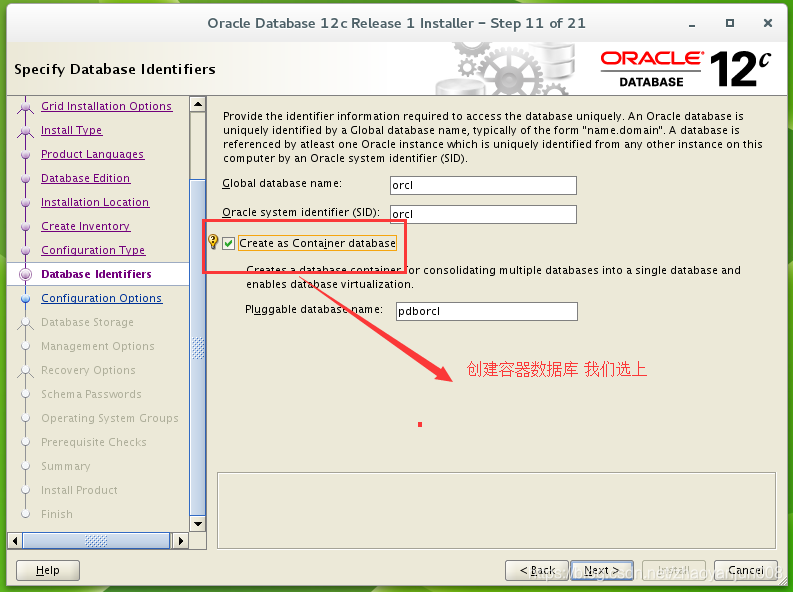Viewport: 793px width, 592px height.
Task: Click the Configuration Options step bullet icon
Action: 25,298
